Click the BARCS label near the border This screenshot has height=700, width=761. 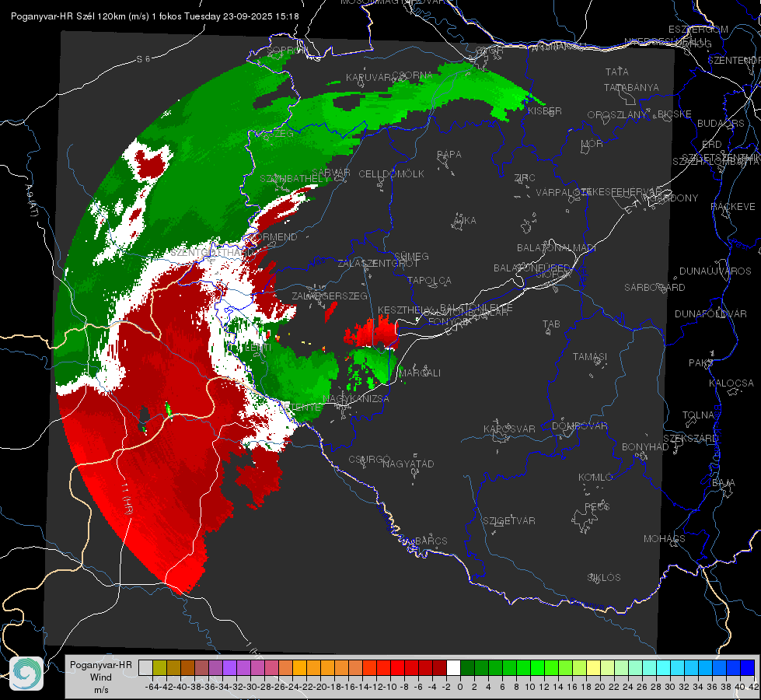431,541
